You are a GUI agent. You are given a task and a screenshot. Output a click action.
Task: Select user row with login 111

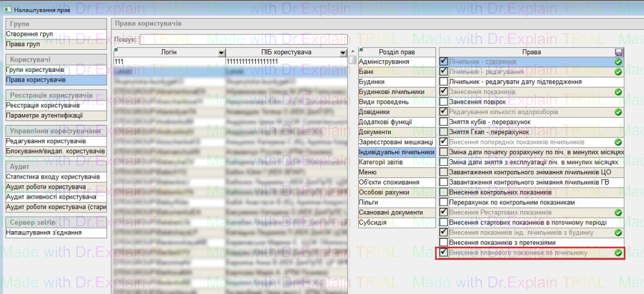(x=168, y=62)
